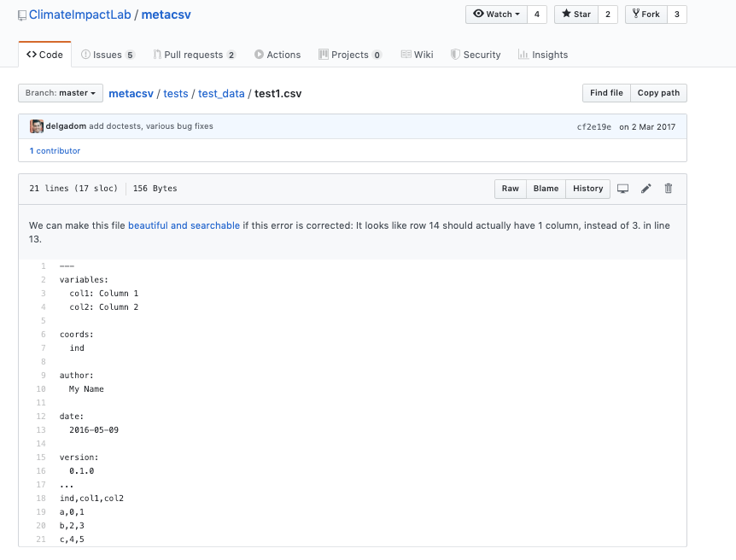Viewport: 736px width, 560px height.
Task: View the 3 forks count
Action: [x=677, y=14]
